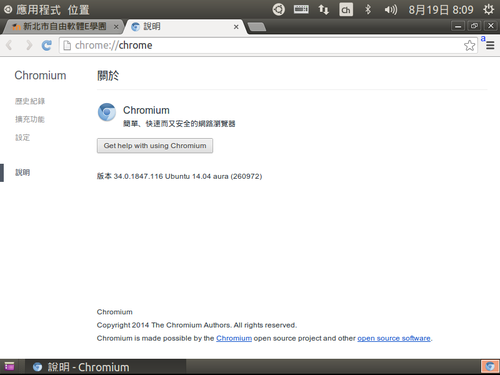
Task: Close the 新北市自由軟體E學園 tab
Action: coord(116,27)
